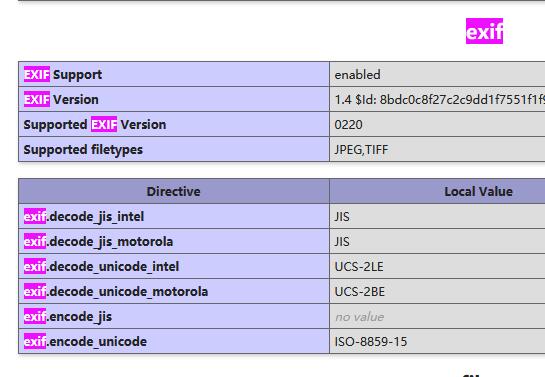Select the EXIF Support row label

63,74
